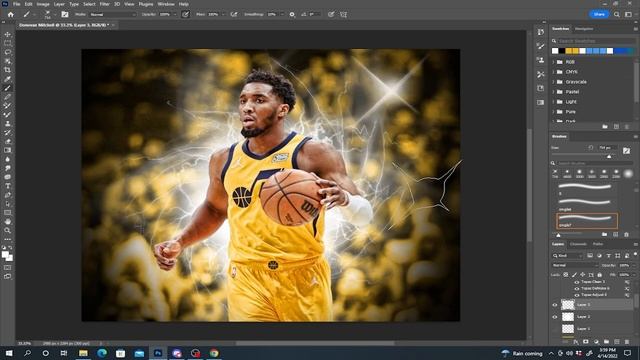
Task: Switch to the Channels tab
Action: point(578,244)
